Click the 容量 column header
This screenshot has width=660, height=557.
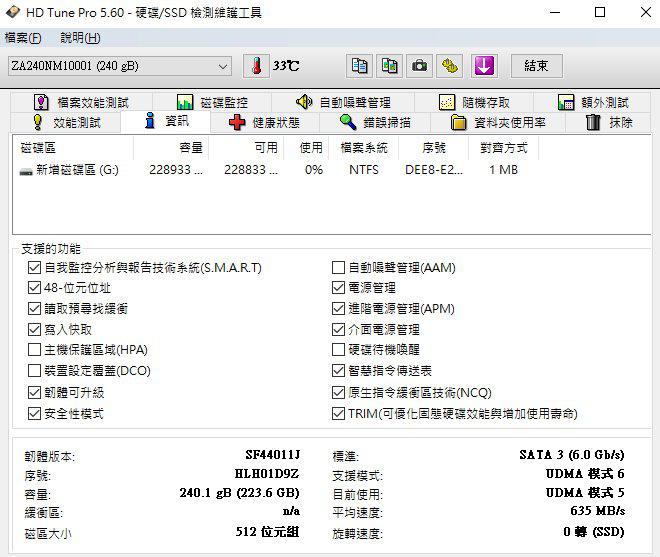(190, 147)
